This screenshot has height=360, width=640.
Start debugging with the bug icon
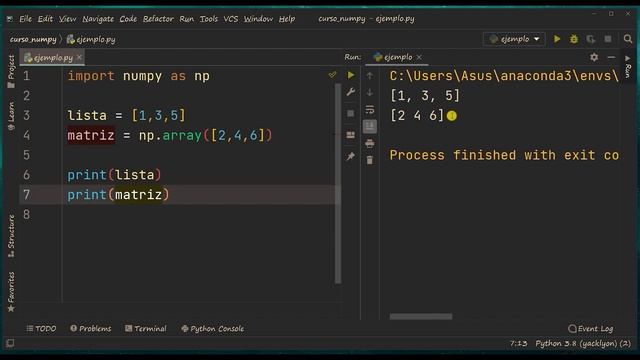pos(574,39)
